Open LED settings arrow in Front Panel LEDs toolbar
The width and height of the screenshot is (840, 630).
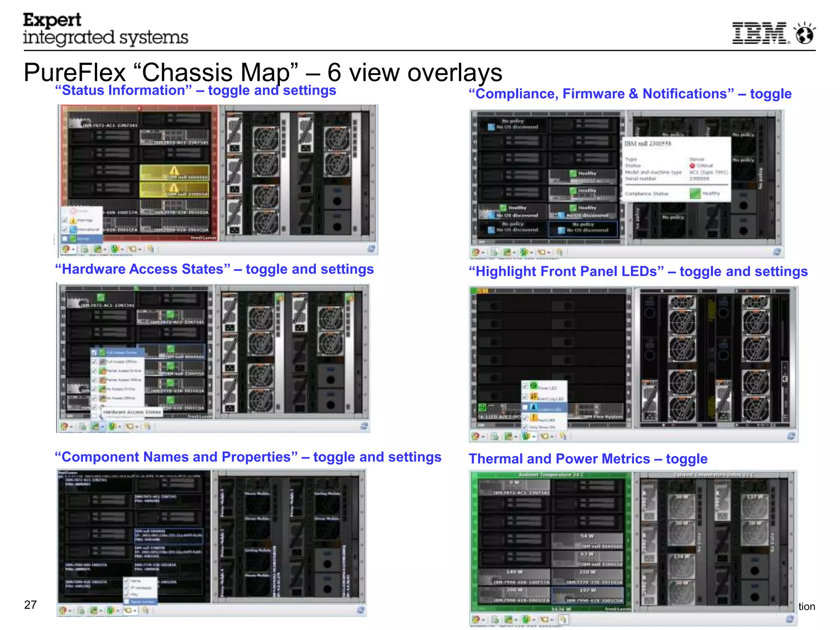pos(533,437)
